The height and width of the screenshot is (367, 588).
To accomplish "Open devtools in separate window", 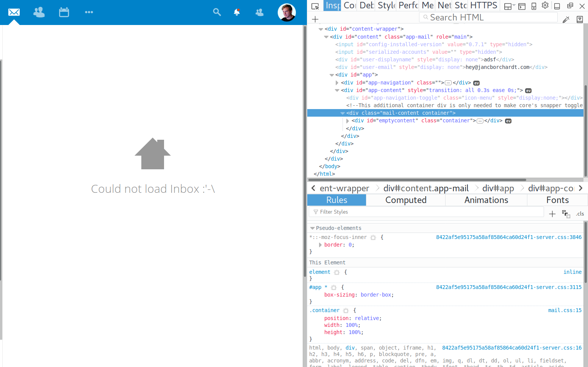I will (570, 6).
